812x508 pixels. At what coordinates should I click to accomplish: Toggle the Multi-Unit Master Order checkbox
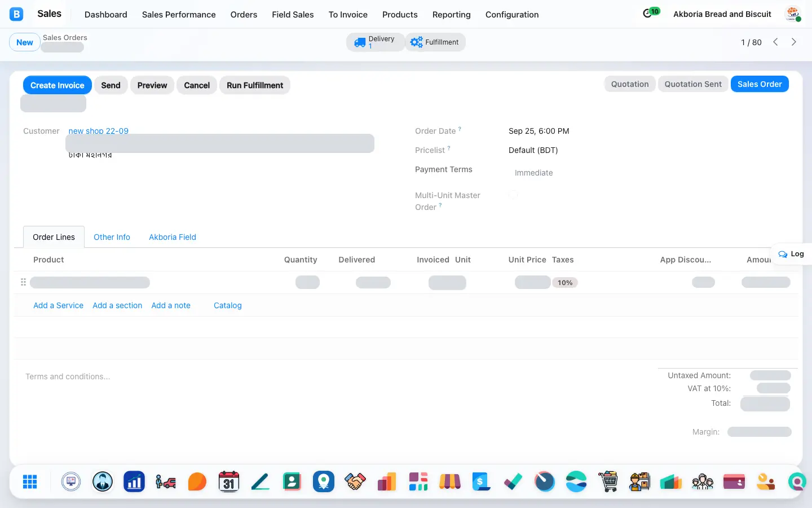[x=513, y=195]
